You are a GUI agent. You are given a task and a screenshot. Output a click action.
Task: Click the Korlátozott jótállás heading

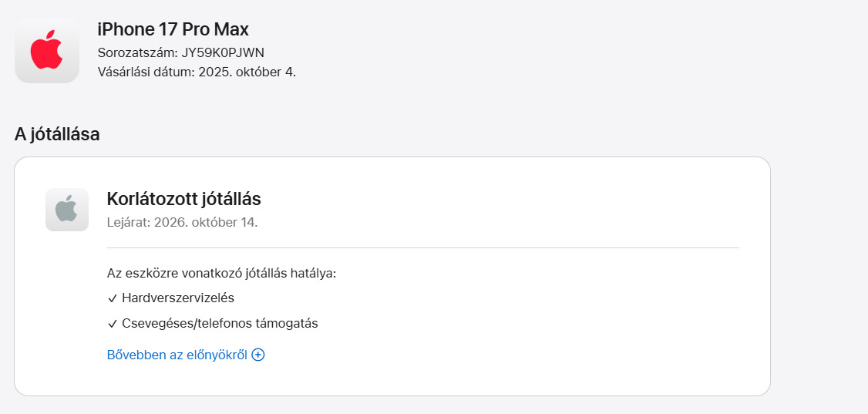pos(183,199)
